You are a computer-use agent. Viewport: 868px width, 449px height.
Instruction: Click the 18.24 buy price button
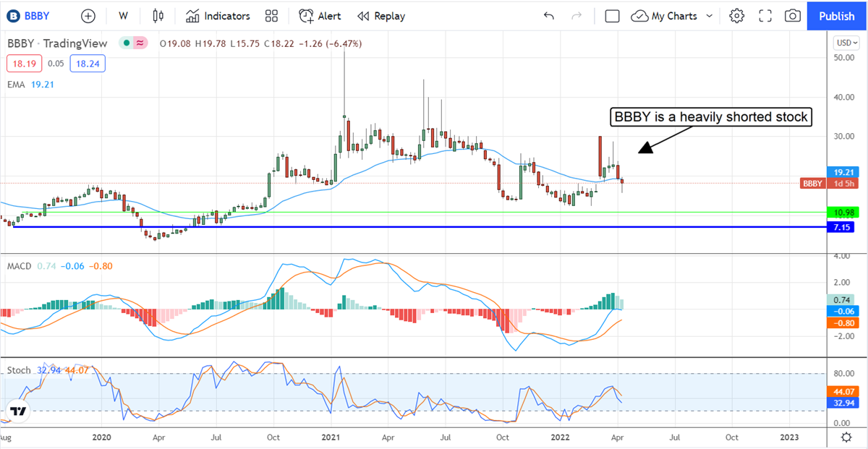[88, 64]
